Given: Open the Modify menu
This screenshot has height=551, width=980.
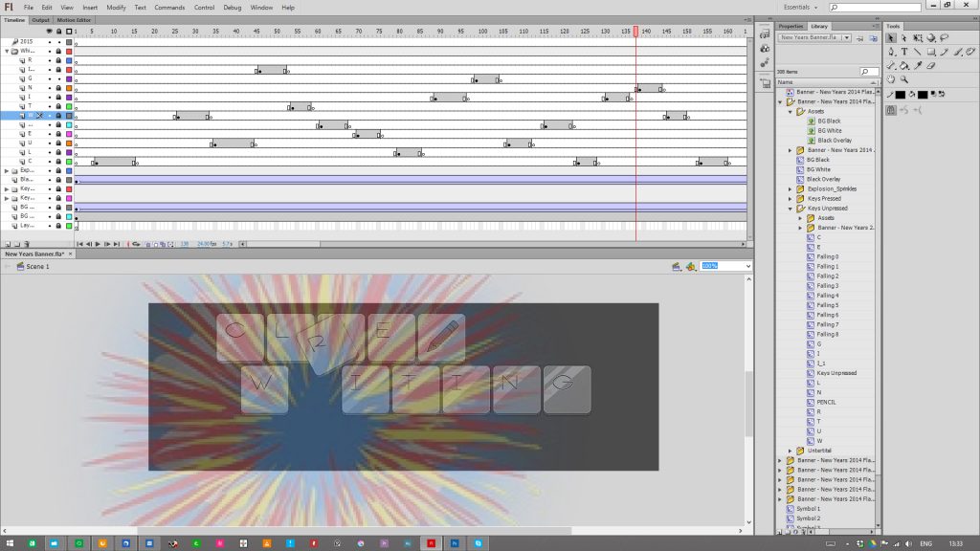Looking at the screenshot, I should [115, 7].
